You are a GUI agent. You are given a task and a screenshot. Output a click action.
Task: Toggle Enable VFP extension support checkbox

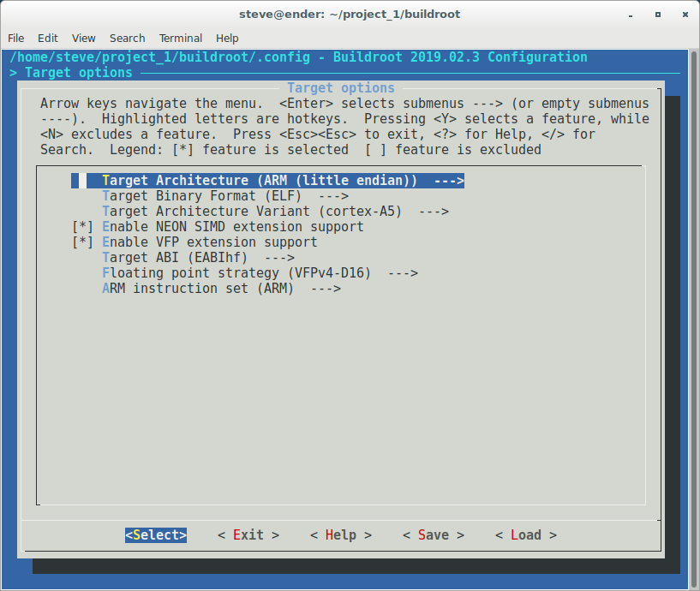(83, 242)
